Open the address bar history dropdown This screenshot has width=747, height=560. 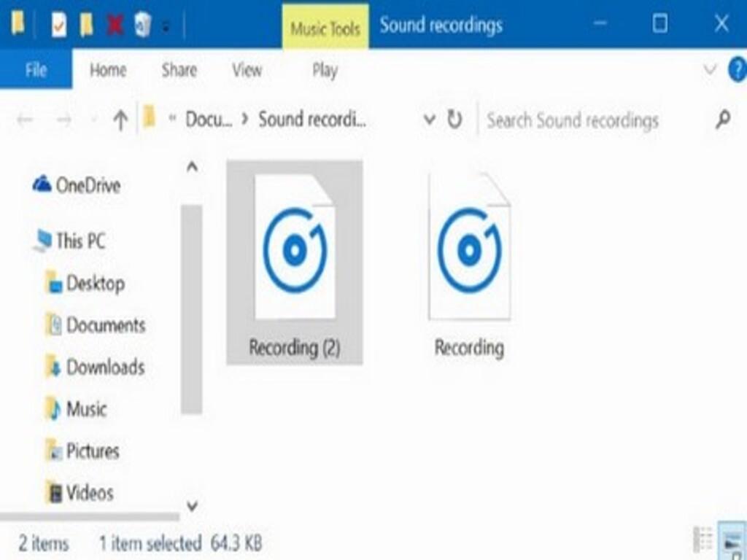[430, 120]
